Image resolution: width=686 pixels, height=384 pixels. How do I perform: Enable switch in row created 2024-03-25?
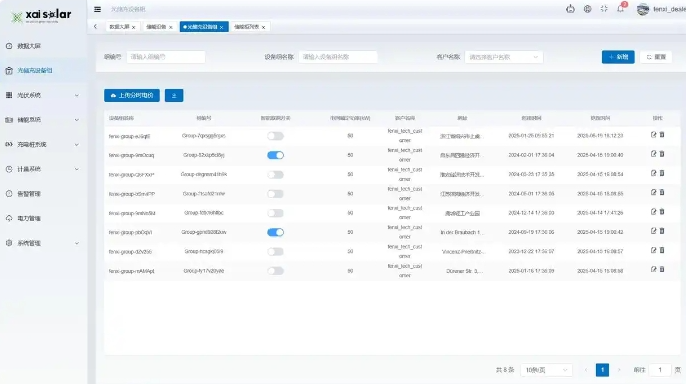(x=276, y=175)
